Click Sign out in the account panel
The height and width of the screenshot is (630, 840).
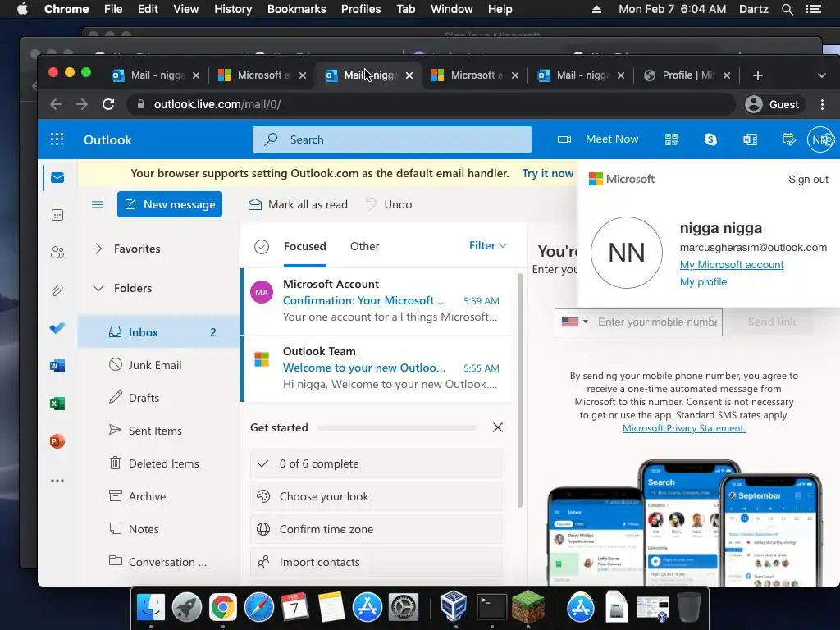click(808, 180)
